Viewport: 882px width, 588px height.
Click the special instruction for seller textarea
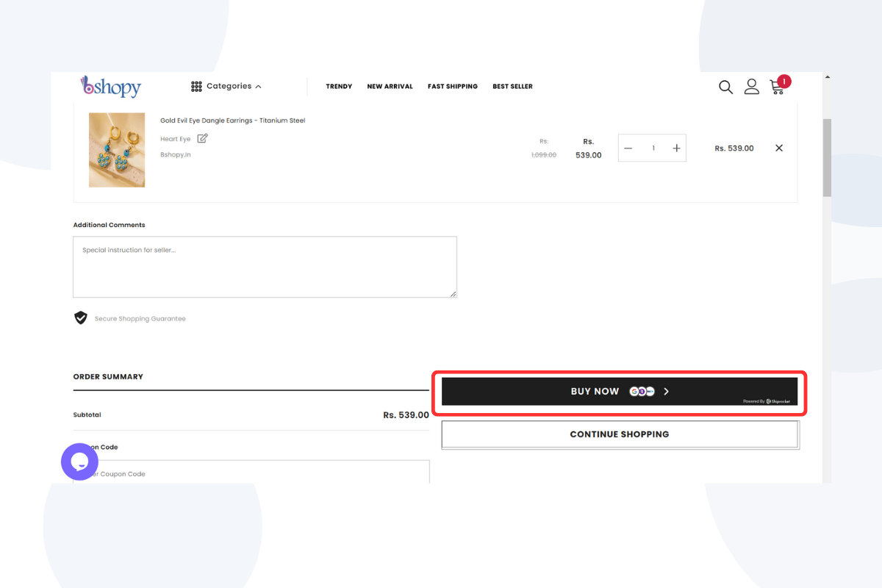point(265,267)
